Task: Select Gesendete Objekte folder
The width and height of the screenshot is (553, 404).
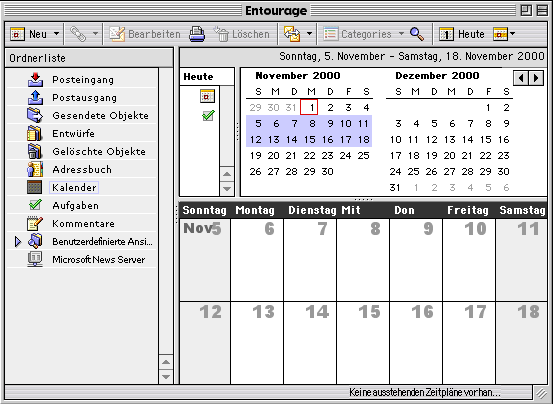Action: click(101, 116)
